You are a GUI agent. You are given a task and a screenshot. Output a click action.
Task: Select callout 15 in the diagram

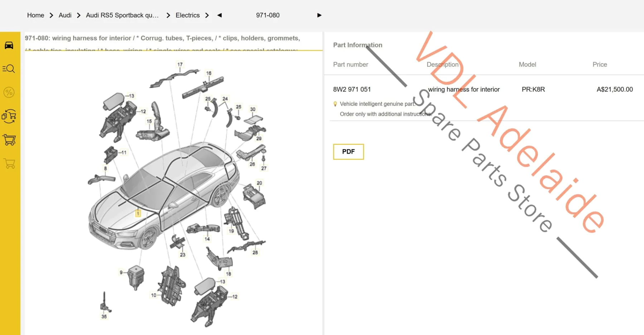pyautogui.click(x=149, y=121)
